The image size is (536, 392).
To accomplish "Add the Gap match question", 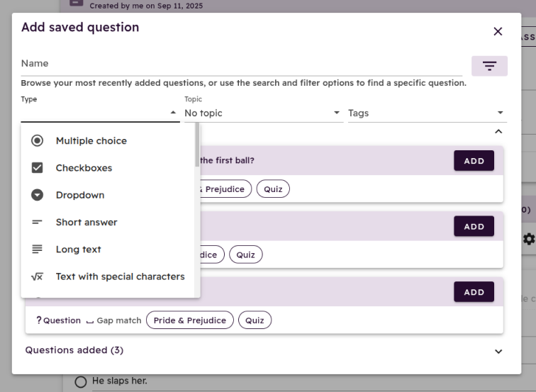I will coord(474,292).
